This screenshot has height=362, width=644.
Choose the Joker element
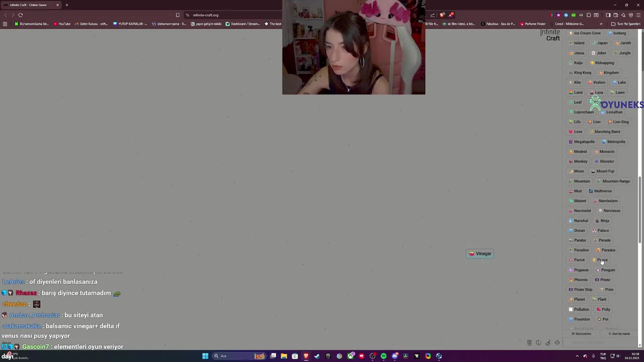coord(599,53)
